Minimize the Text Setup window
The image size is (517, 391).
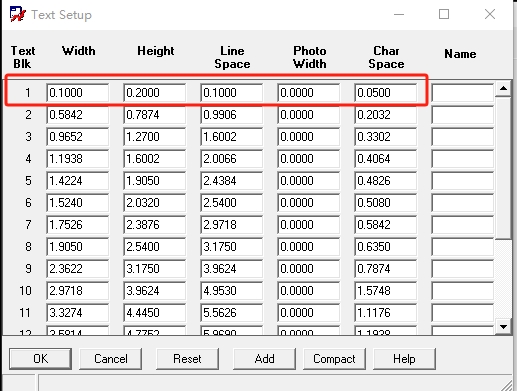point(399,14)
